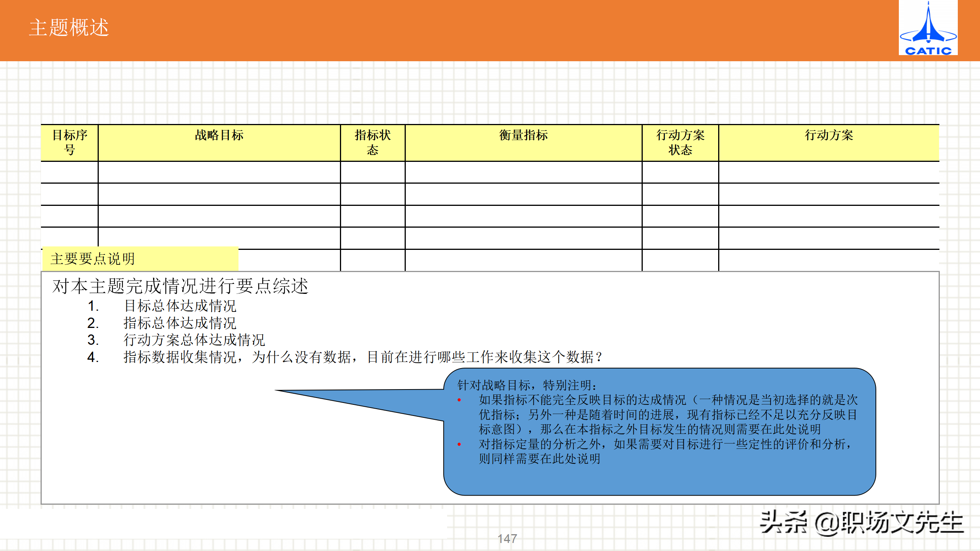Click the 指标状态 header cell
The width and height of the screenshot is (980, 551).
(x=372, y=142)
